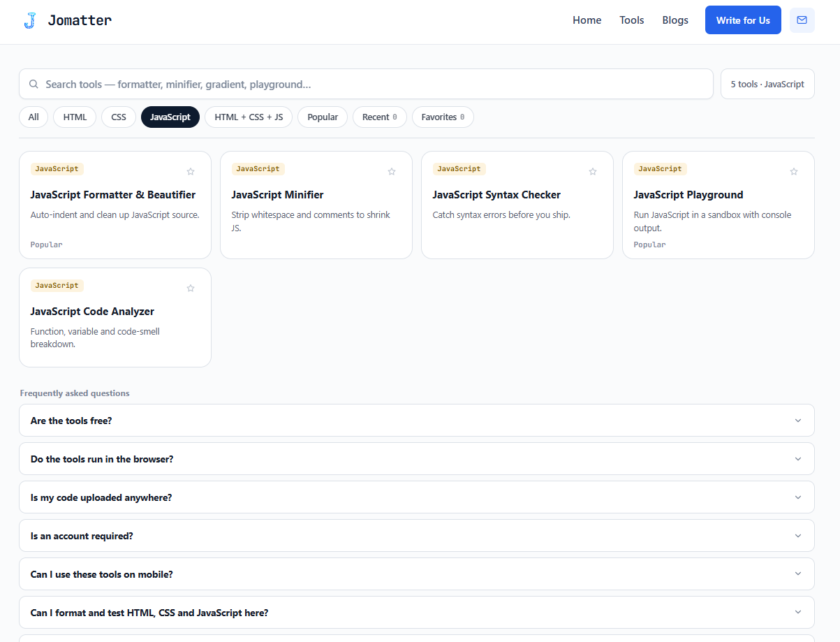Open the mail envelope icon in header
The height and width of the screenshot is (642, 840).
click(802, 20)
